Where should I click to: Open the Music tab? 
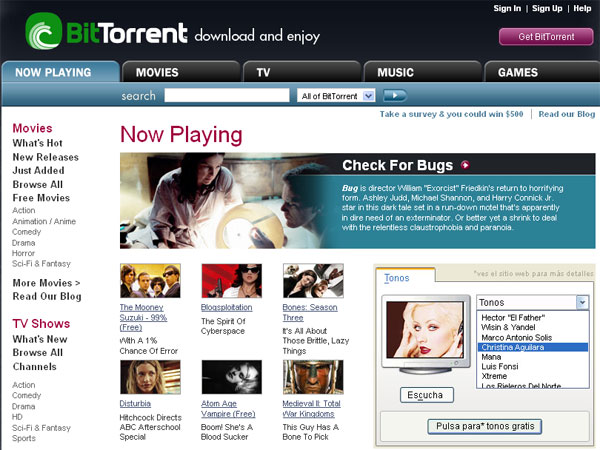tap(422, 72)
